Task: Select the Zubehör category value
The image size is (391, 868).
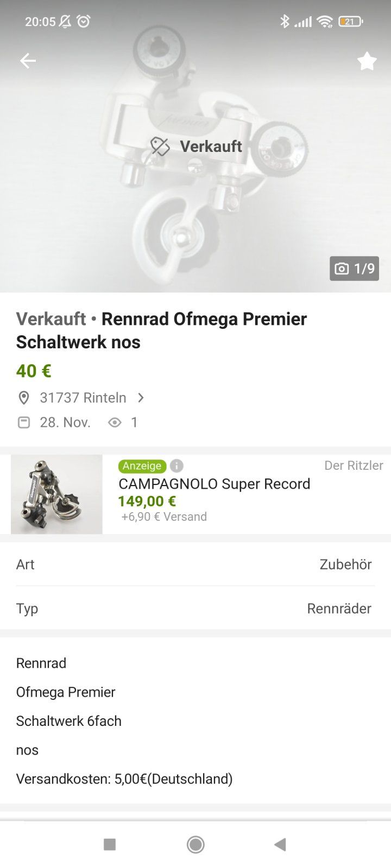Action: [x=345, y=564]
